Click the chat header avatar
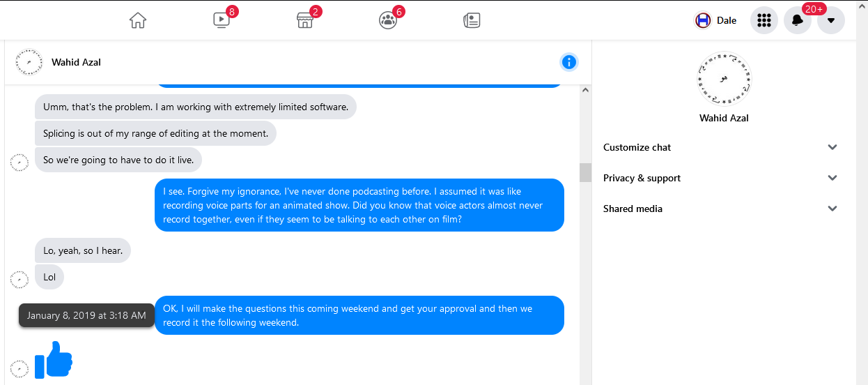The width and height of the screenshot is (868, 385). pos(29,62)
